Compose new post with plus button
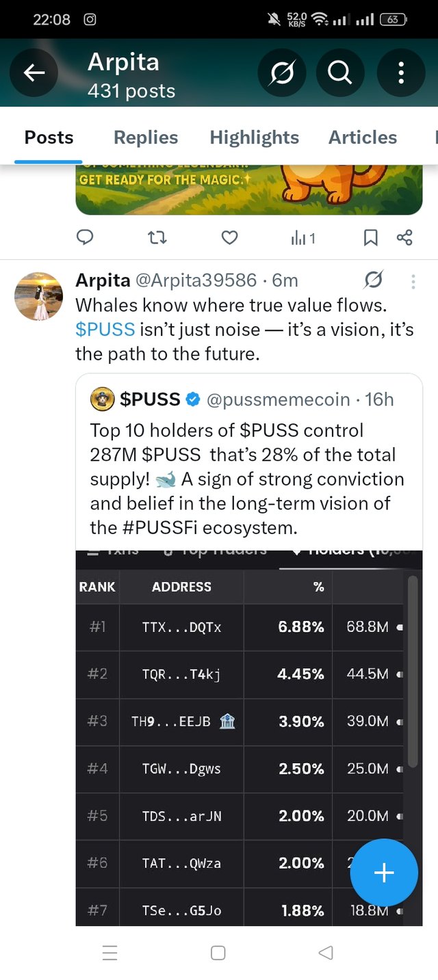Image resolution: width=438 pixels, height=980 pixels. (384, 873)
